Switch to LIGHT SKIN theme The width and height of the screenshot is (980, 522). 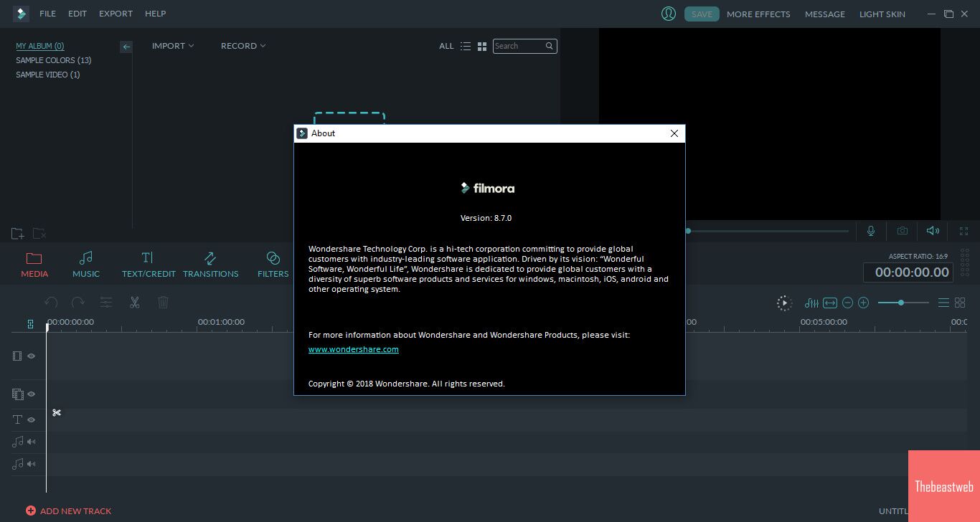click(882, 14)
